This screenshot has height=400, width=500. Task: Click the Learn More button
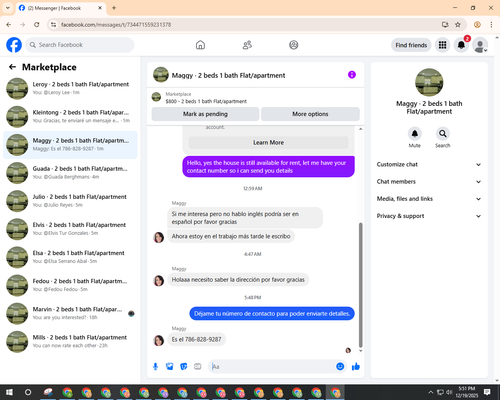(x=268, y=143)
